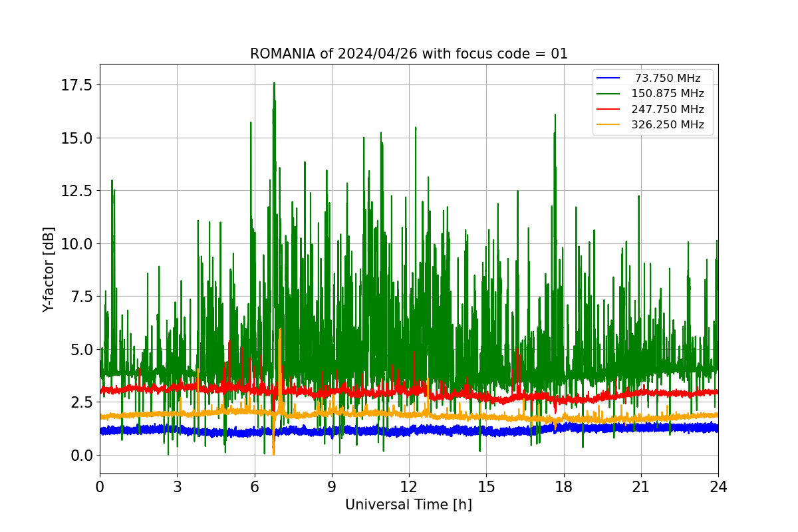Image resolution: width=798 pixels, height=532 pixels.
Task: Click the 3 tick on the time axis
Action: point(177,487)
